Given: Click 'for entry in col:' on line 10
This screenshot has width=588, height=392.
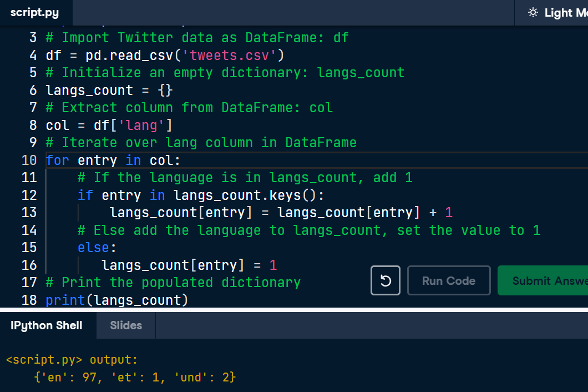Looking at the screenshot, I should point(113,160).
